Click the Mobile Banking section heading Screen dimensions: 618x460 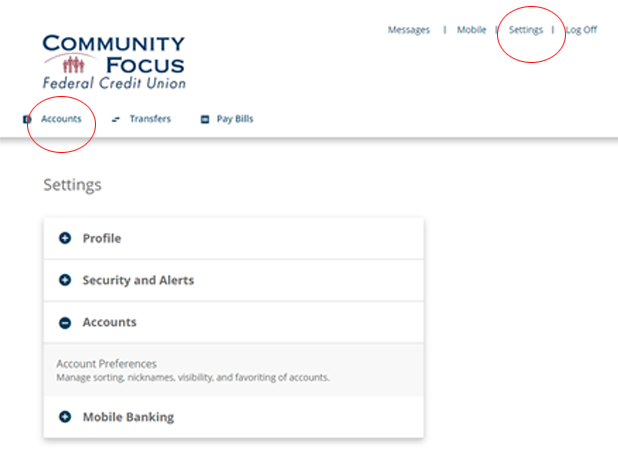(128, 417)
